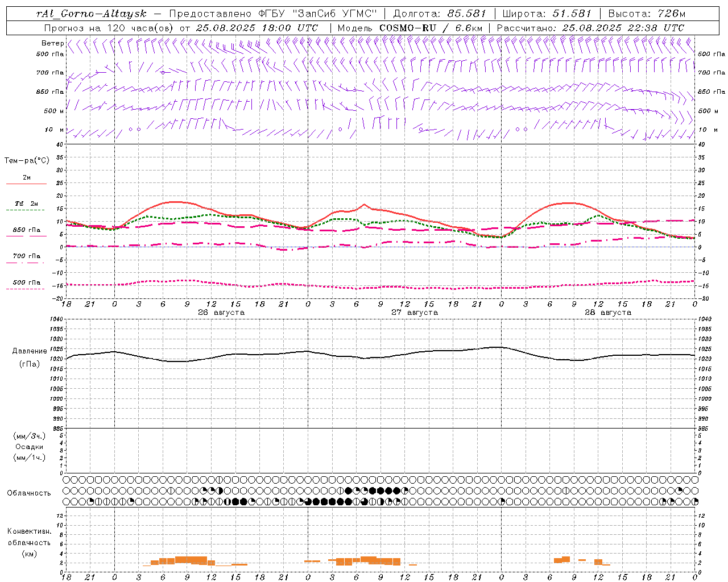
Task: Click the 26 августа date label
Action: pos(221,313)
